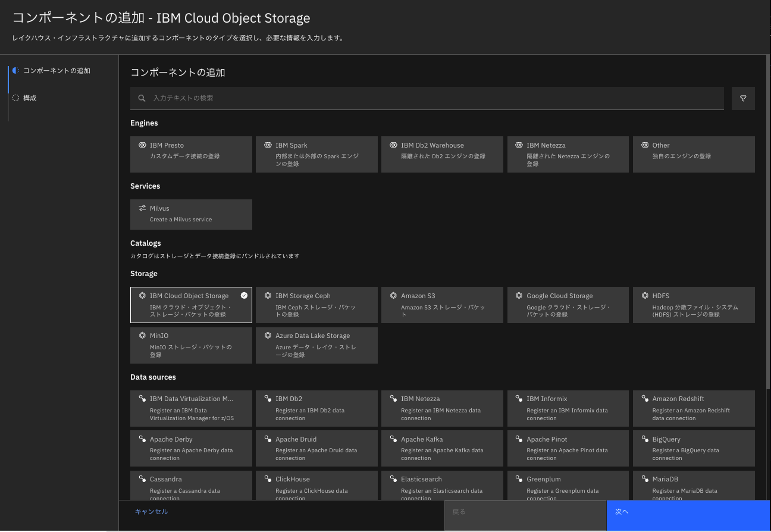Click the Data sources heading

153,377
